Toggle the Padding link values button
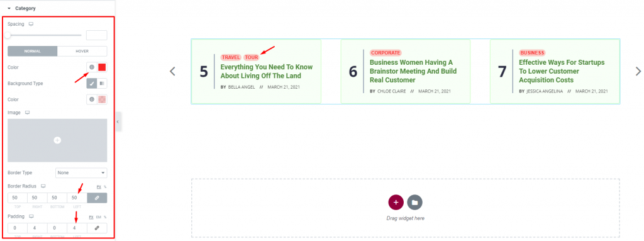The image size is (644, 241). (x=97, y=228)
